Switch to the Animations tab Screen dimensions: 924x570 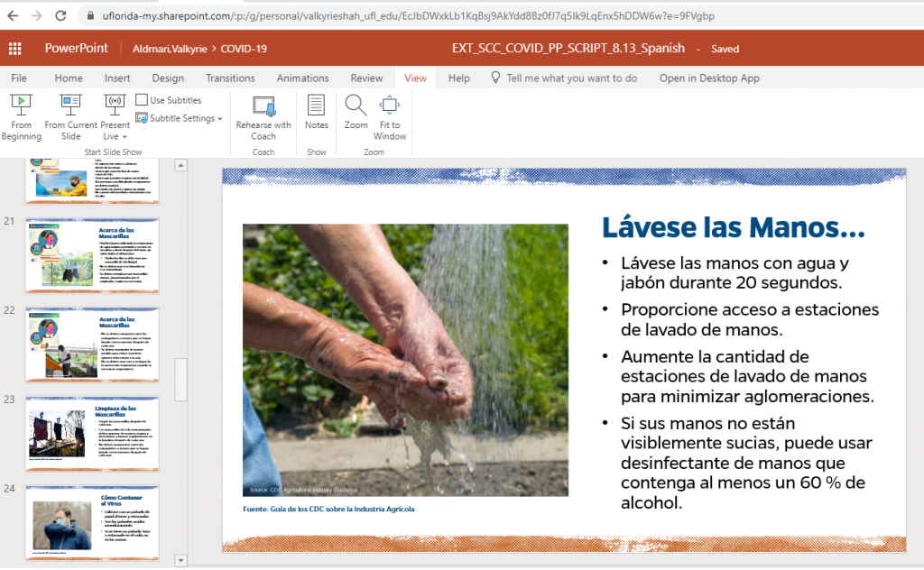(302, 78)
